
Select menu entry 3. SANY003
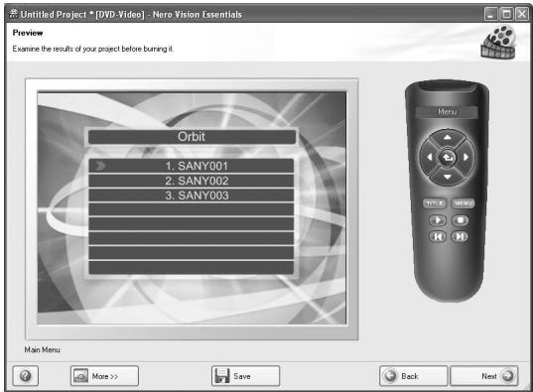pos(191,196)
